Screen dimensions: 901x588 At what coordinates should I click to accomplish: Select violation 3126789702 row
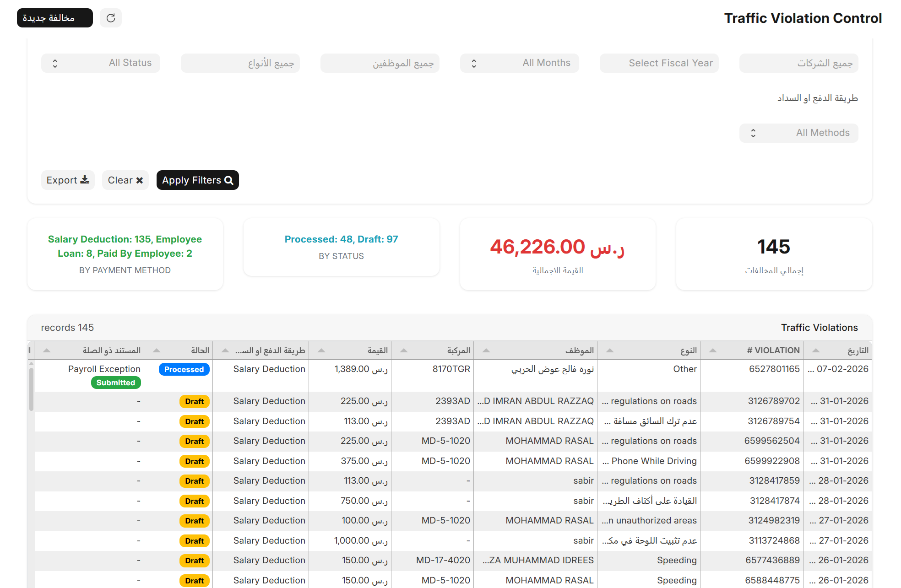point(774,401)
